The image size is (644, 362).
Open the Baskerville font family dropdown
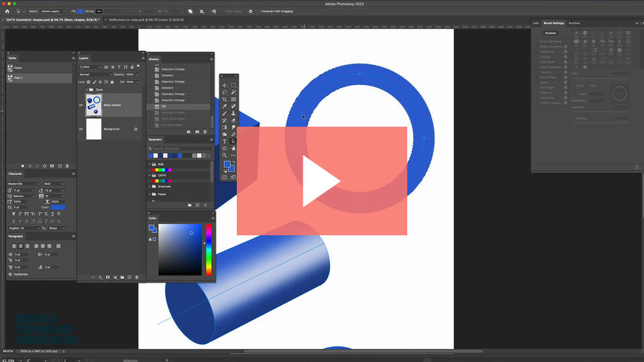point(24,184)
